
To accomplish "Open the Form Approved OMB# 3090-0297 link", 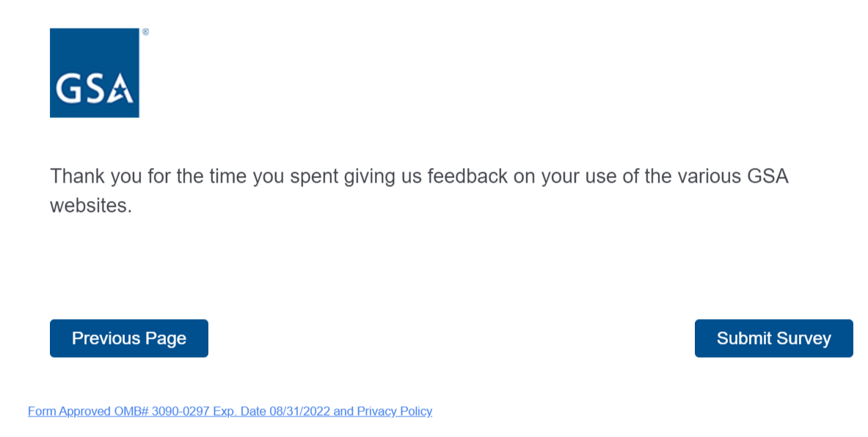I will pos(230,411).
